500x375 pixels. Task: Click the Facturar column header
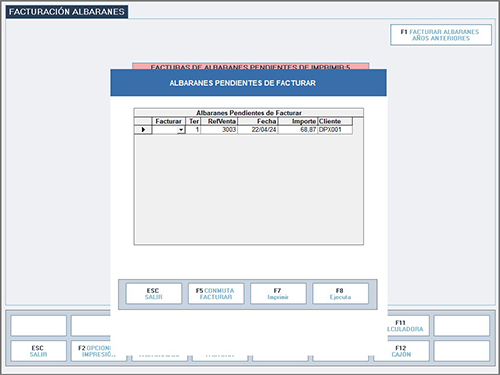169,121
